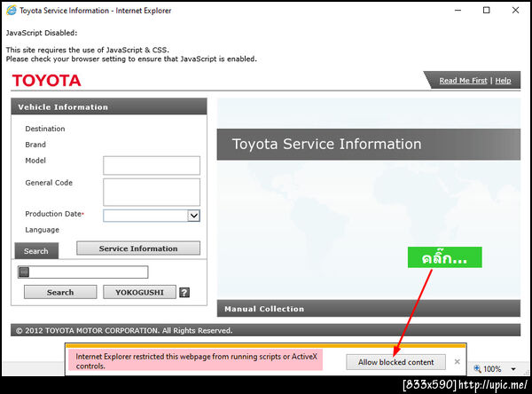Expand the zoom level arrow menu

point(513,369)
